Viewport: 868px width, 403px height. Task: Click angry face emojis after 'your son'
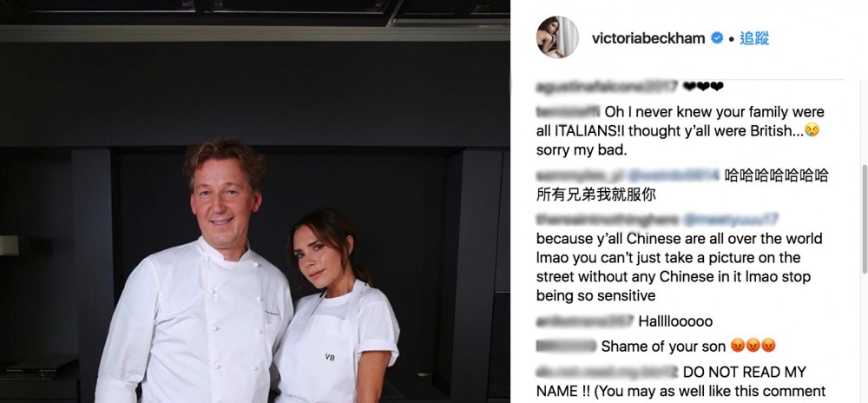click(x=753, y=347)
